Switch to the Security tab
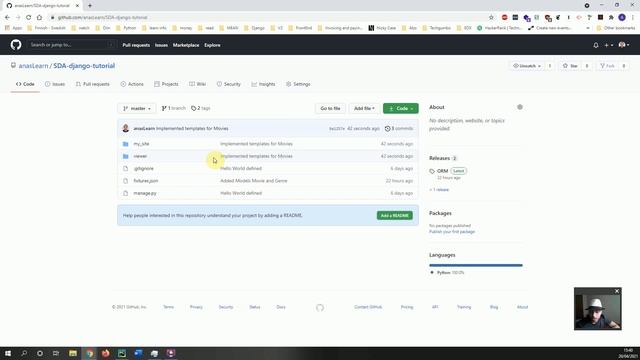Screen dimensions: 640x360 click(x=229, y=84)
